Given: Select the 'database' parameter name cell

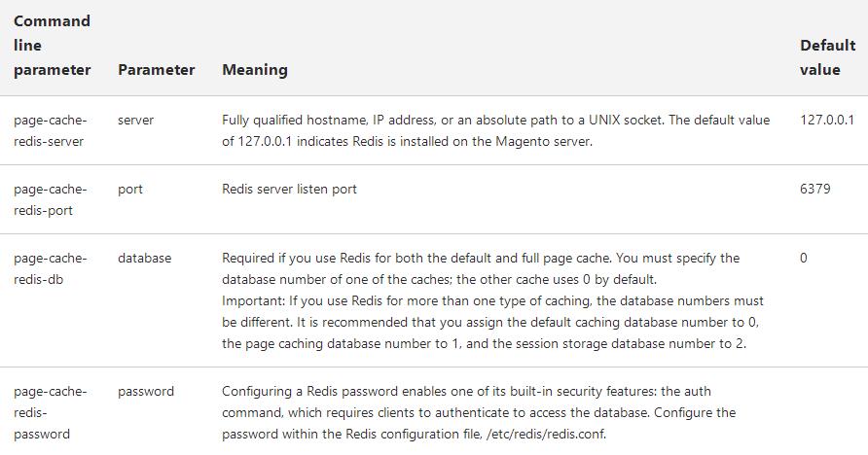Looking at the screenshot, I should click(144, 259).
